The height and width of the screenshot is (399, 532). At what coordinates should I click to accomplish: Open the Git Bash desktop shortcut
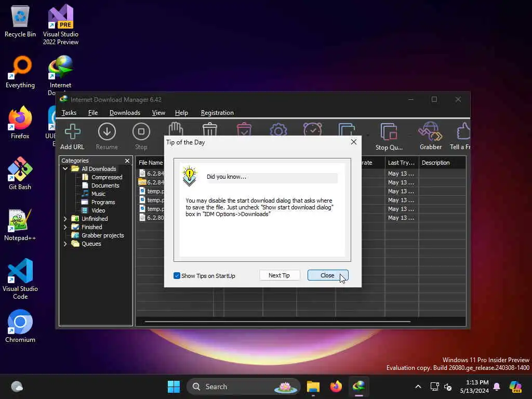[x=20, y=174]
